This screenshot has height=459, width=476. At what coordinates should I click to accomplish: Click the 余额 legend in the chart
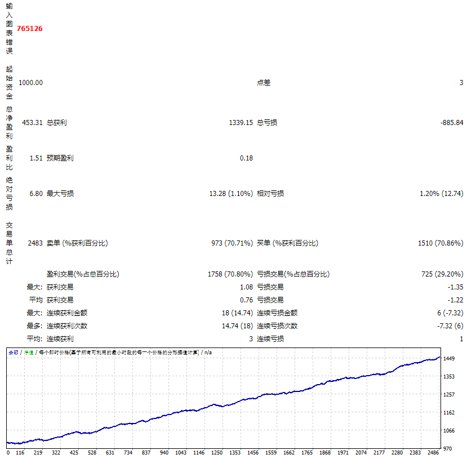14,353
